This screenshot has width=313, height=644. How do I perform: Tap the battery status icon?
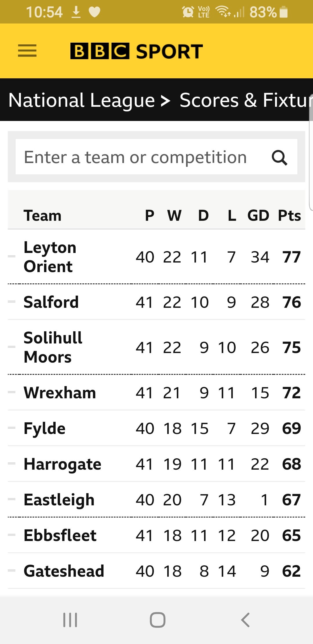pos(284,12)
